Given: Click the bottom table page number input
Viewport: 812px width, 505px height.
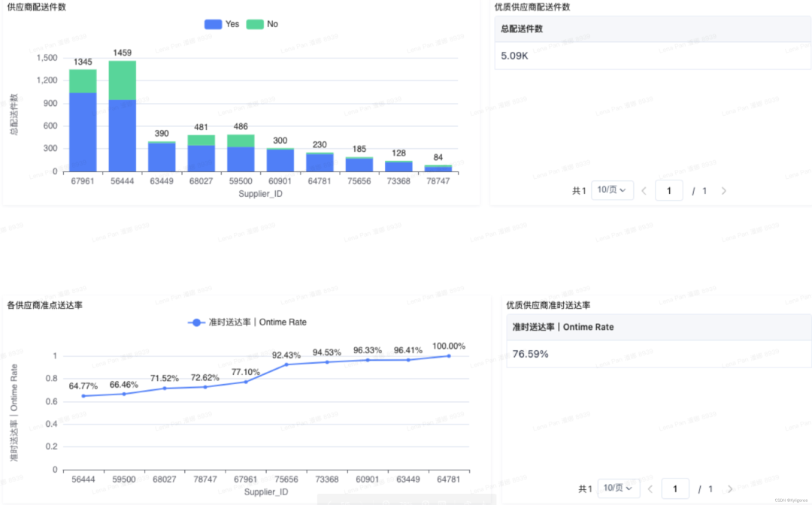Looking at the screenshot, I should click(x=674, y=488).
